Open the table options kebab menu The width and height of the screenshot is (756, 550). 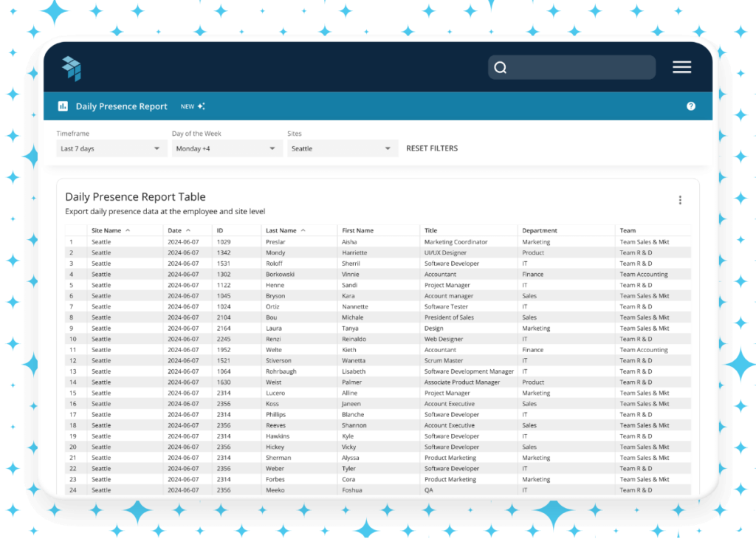680,199
